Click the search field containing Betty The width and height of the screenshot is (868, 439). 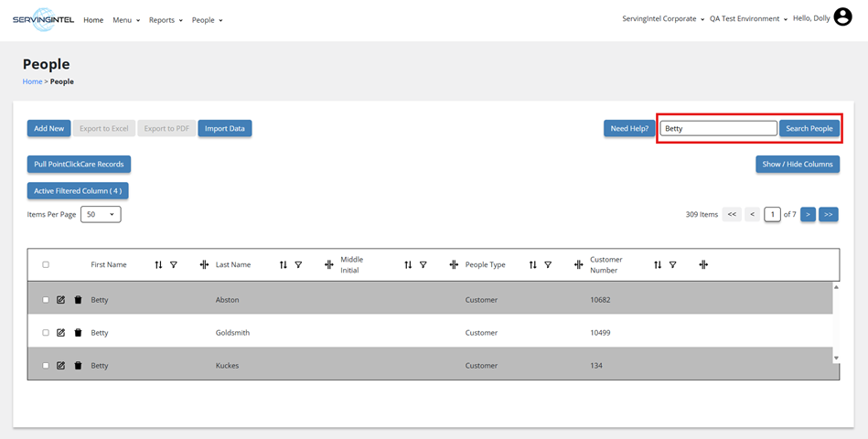[718, 129]
